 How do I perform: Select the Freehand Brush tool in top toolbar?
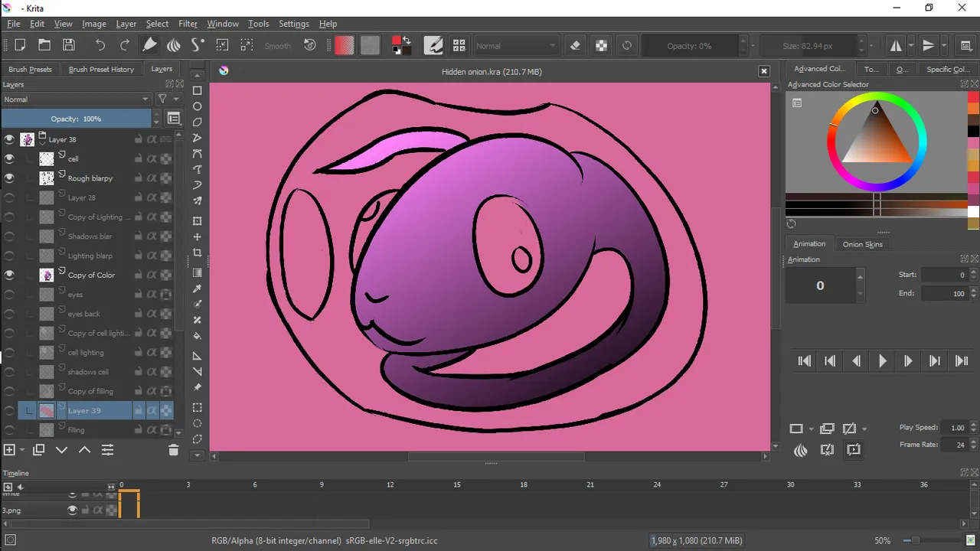pyautogui.click(x=150, y=45)
